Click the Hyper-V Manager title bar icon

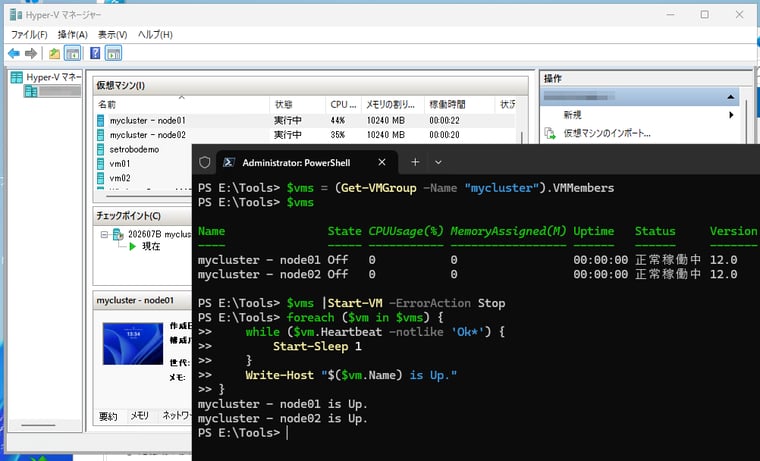16,15
